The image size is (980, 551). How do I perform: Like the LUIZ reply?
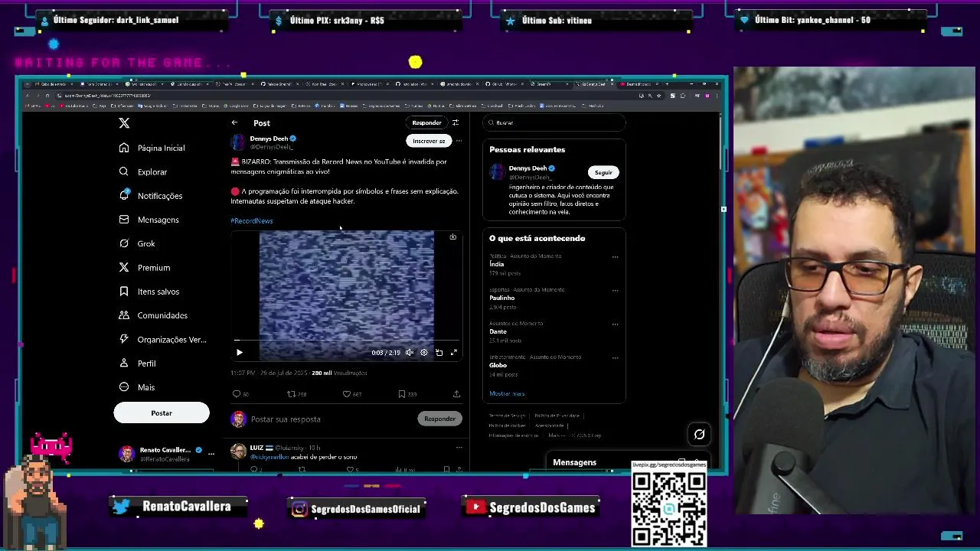(350, 469)
